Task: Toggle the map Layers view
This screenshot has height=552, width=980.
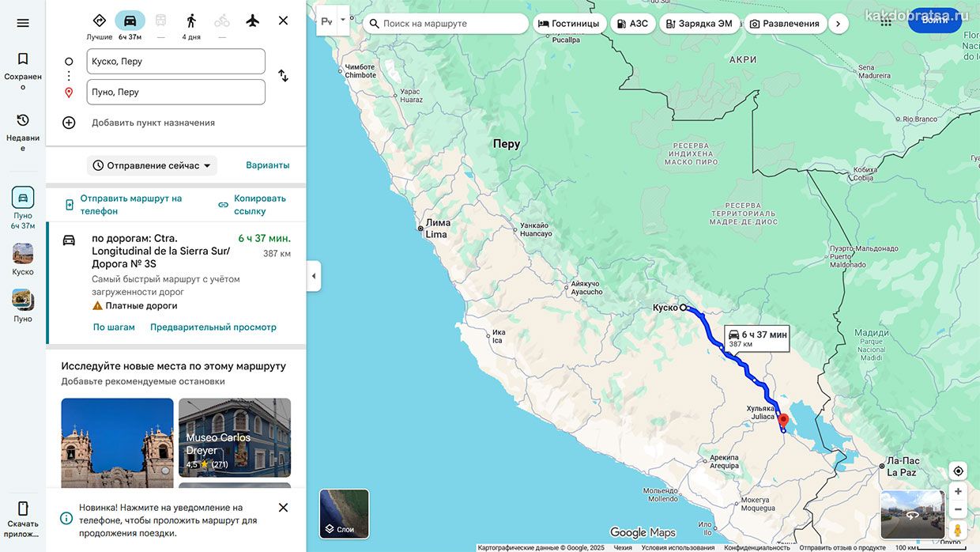Action: click(x=344, y=513)
